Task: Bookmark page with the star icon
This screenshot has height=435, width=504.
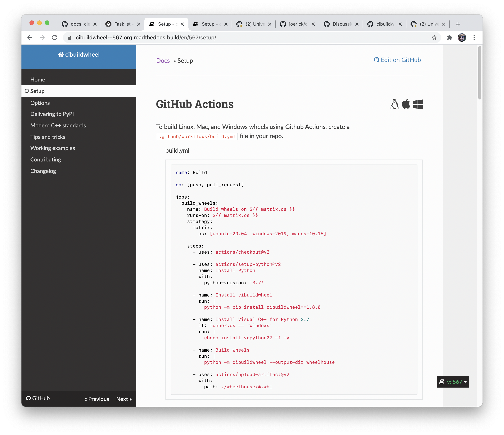Action: (x=434, y=38)
